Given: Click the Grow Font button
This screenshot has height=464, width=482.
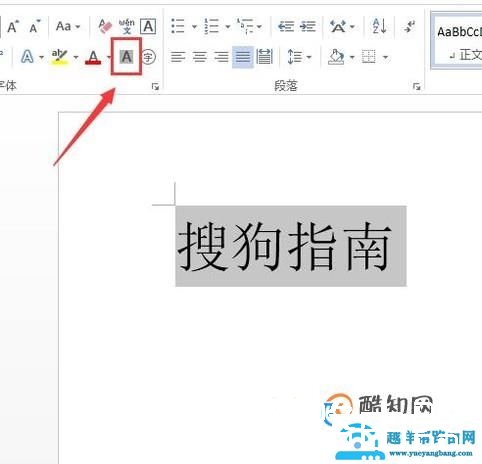Looking at the screenshot, I should [13, 27].
